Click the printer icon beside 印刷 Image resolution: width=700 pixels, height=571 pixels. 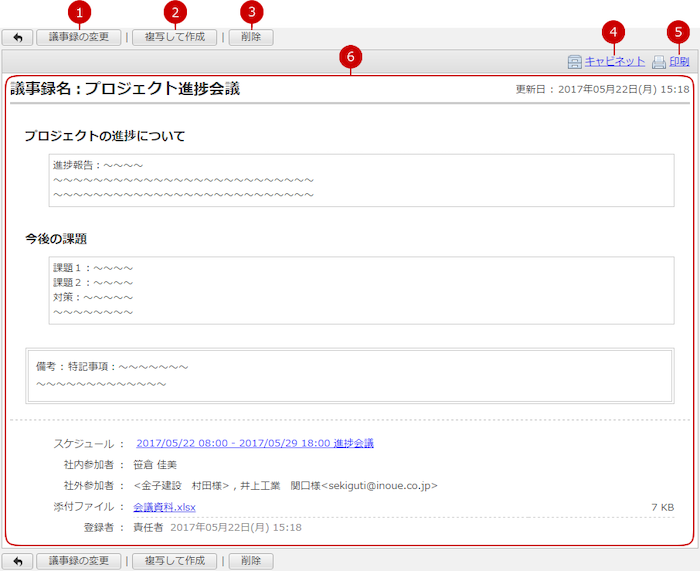658,62
